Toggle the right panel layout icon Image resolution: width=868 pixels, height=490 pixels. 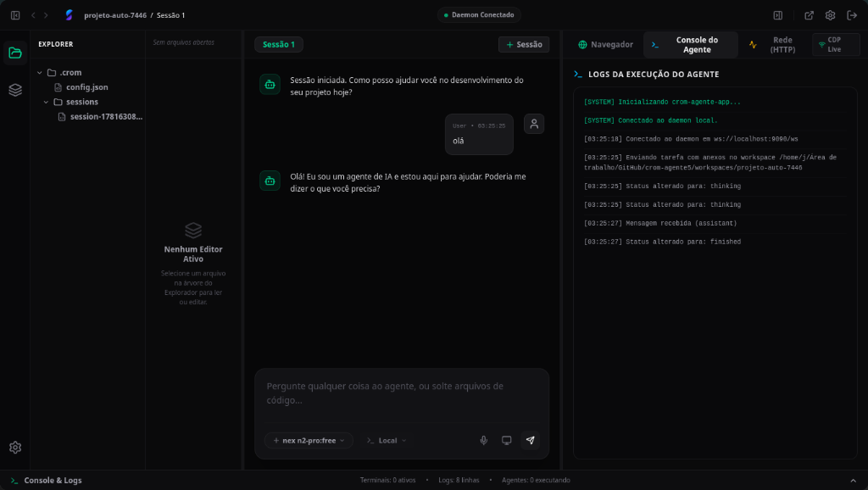(x=778, y=15)
